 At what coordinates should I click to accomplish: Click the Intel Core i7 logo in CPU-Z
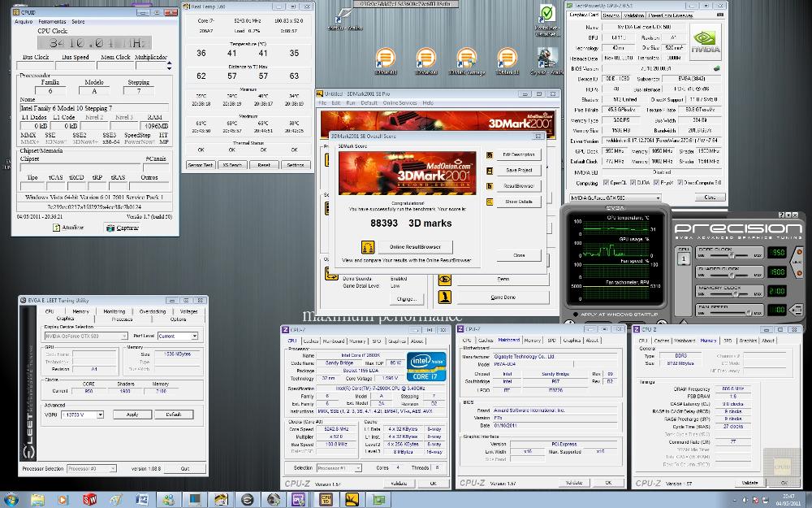point(426,367)
